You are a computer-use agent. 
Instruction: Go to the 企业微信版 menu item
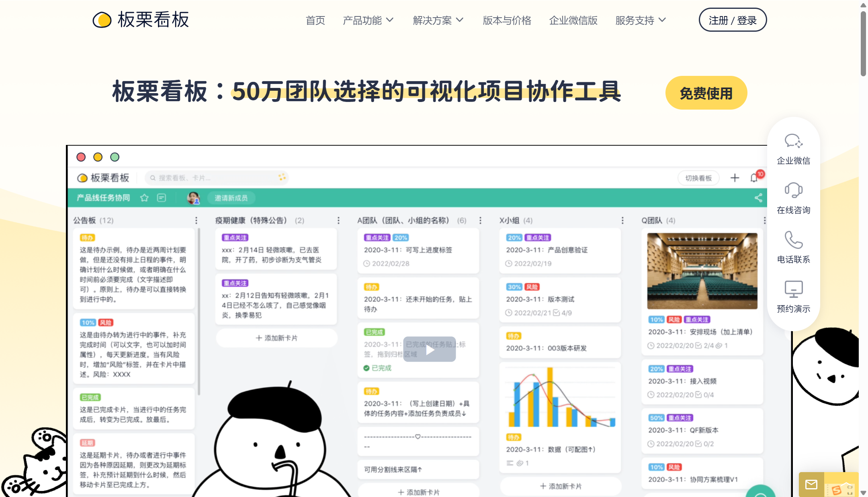(573, 20)
